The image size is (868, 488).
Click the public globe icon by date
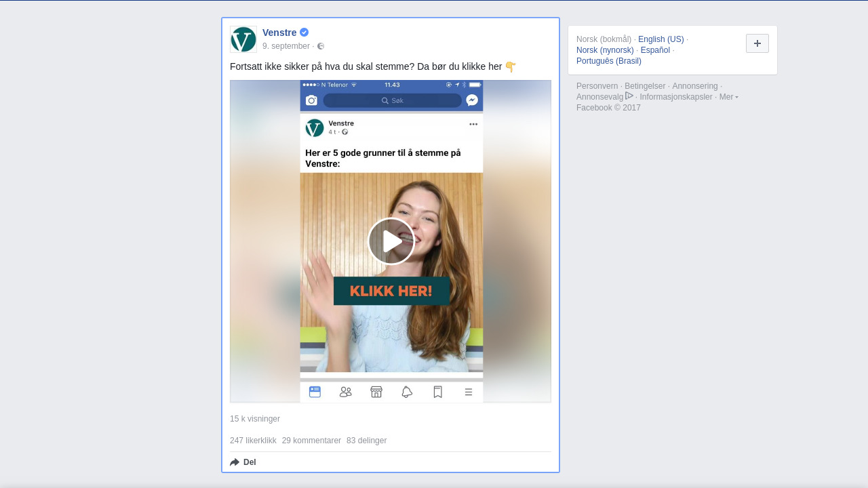click(321, 46)
